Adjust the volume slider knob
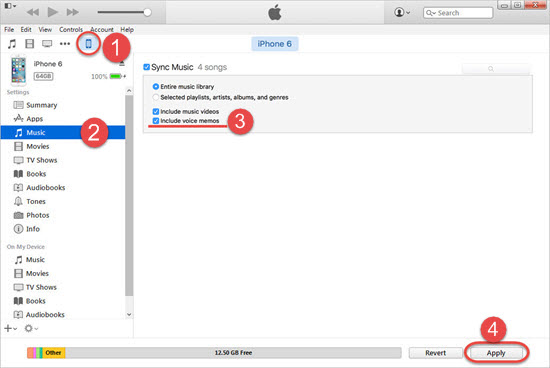 click(148, 12)
